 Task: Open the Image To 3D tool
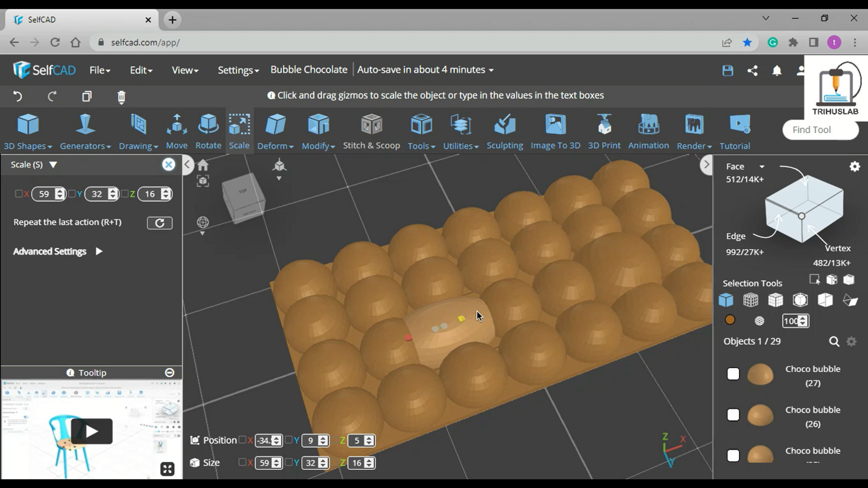point(555,132)
